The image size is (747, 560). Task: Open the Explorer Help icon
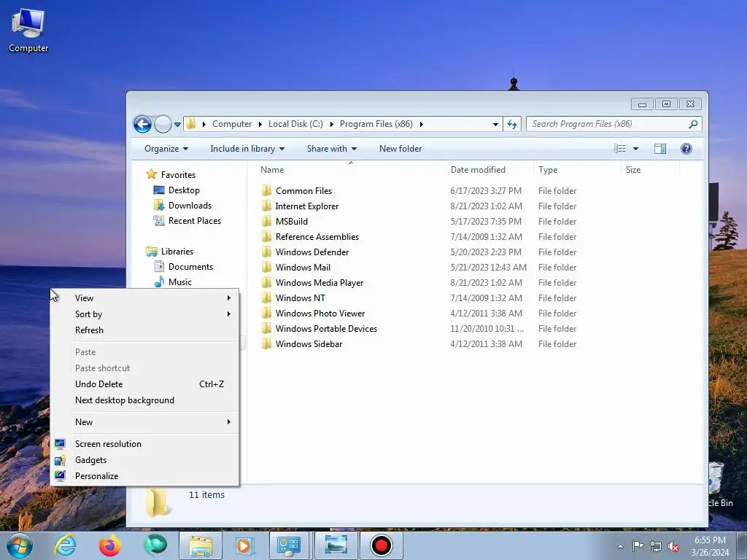(x=686, y=149)
